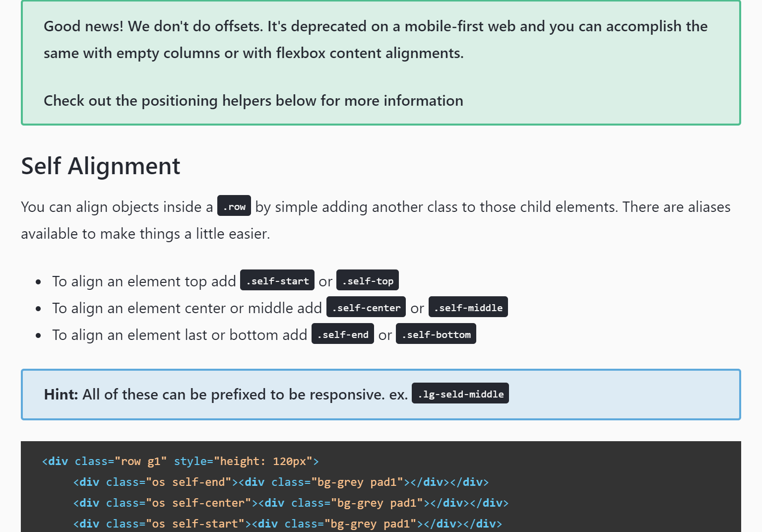
Task: Click code line containing 'os self-center'
Action: (x=291, y=503)
